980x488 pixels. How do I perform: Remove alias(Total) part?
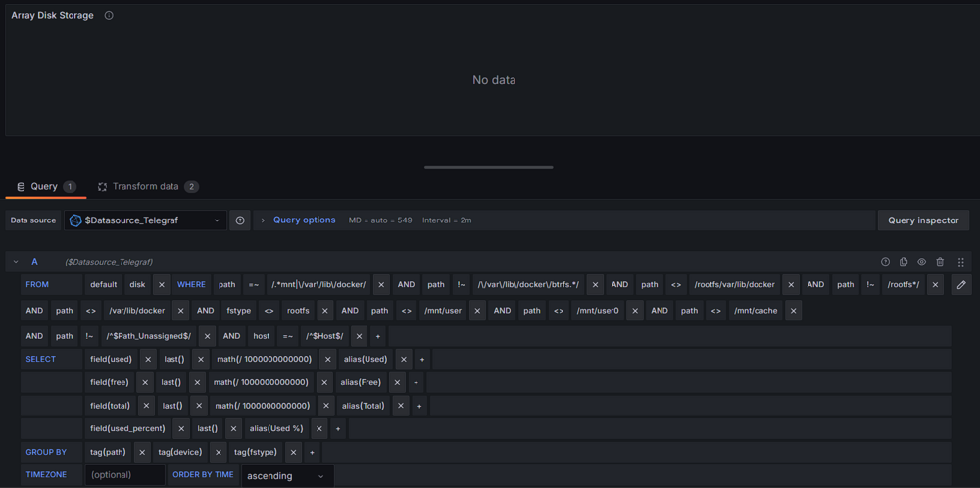(401, 406)
